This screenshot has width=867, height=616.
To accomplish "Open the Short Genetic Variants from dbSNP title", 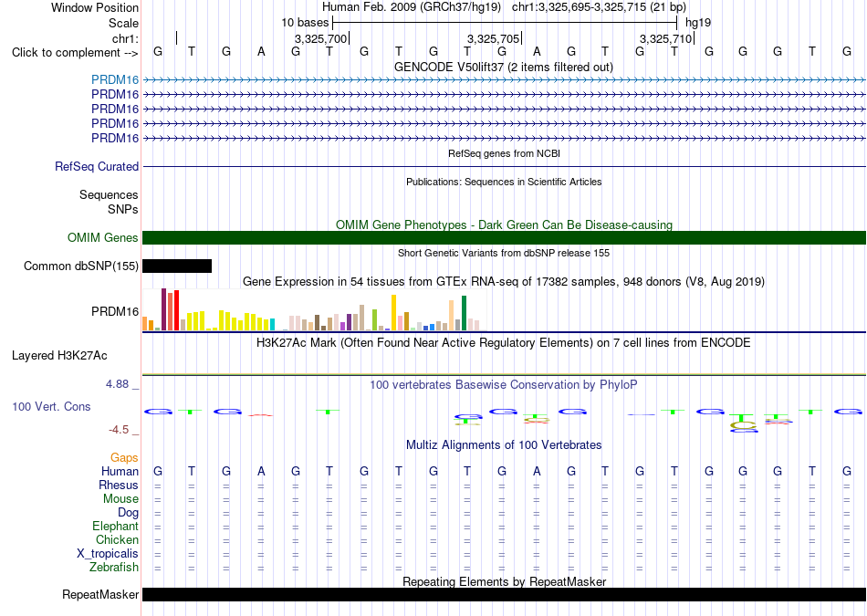I will tap(504, 254).
